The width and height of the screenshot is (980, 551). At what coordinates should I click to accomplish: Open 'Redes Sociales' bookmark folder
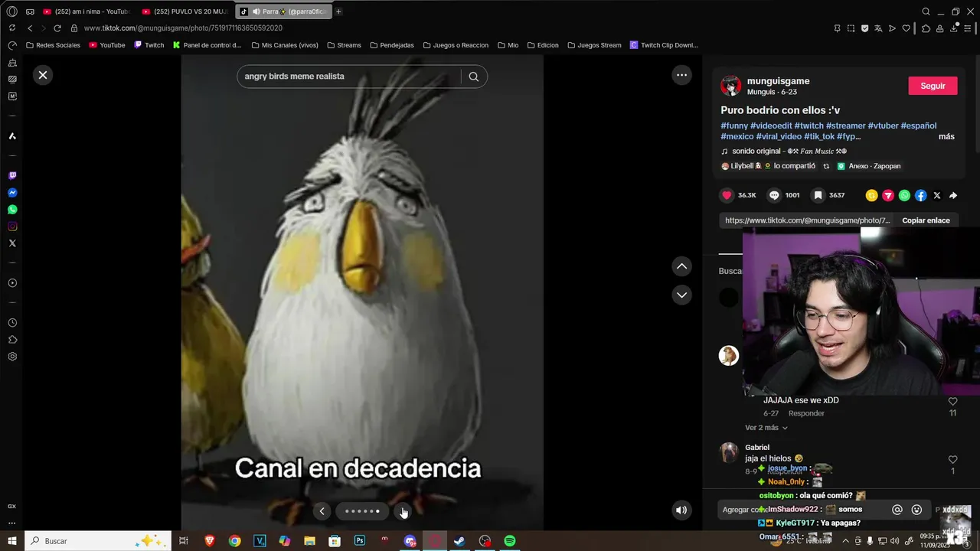click(x=53, y=45)
